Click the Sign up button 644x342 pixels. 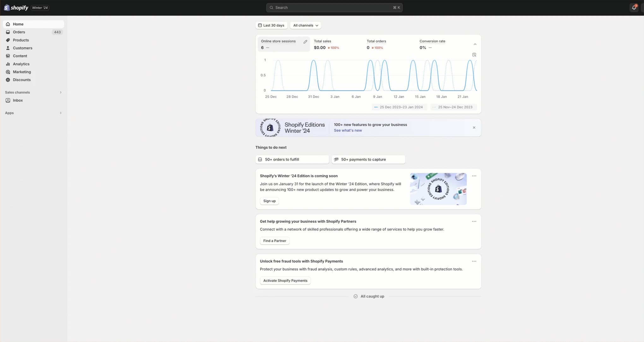click(269, 201)
